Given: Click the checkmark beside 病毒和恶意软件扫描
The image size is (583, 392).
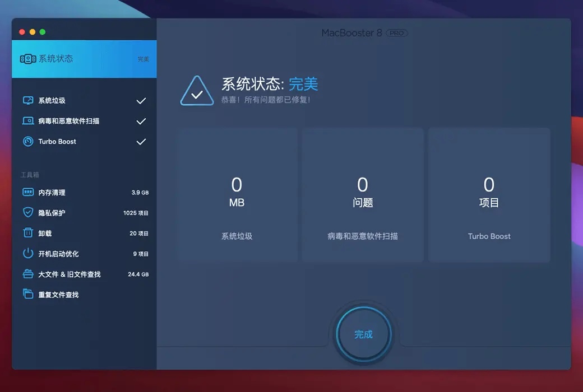Looking at the screenshot, I should click(141, 121).
